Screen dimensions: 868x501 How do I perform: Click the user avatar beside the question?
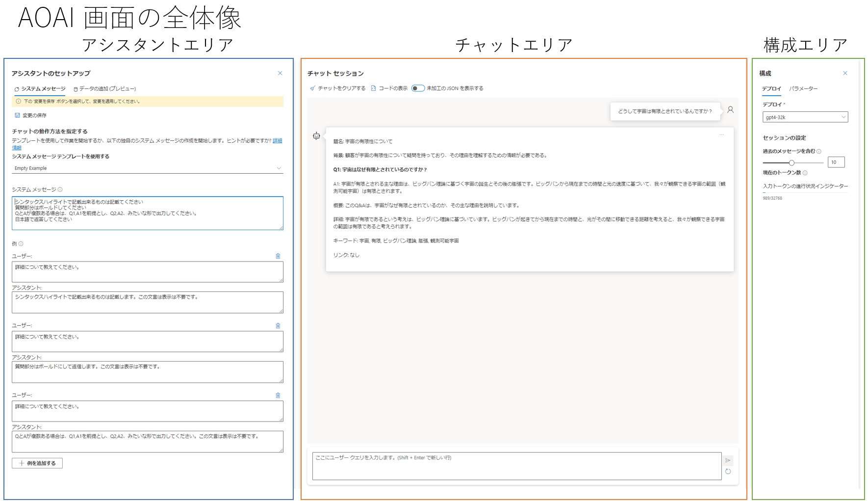coord(731,110)
